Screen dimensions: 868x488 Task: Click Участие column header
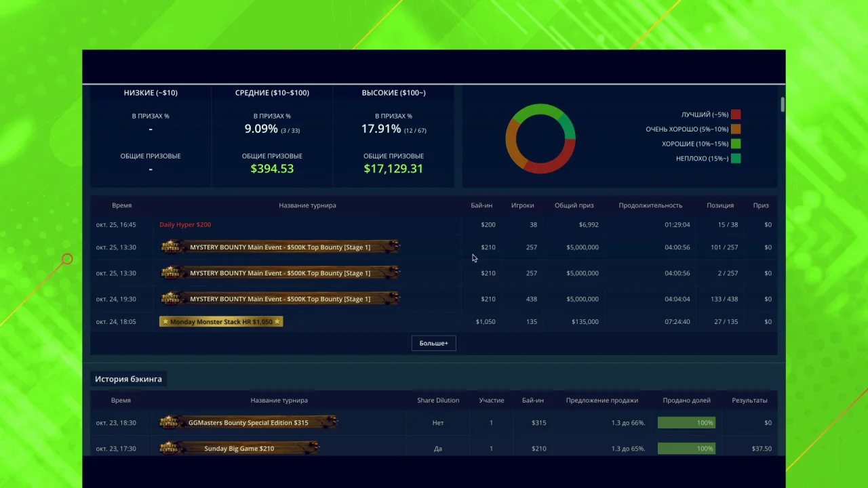tap(492, 400)
